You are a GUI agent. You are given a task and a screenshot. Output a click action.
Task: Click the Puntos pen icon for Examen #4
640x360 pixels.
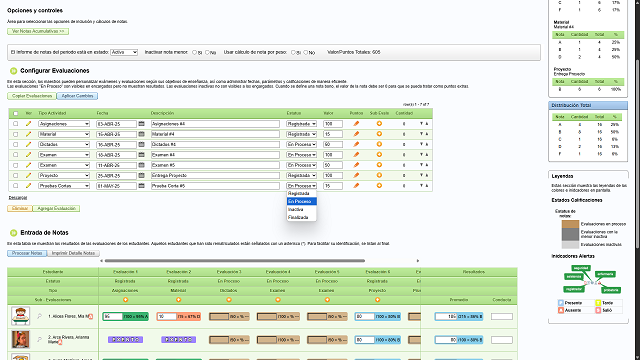click(356, 155)
